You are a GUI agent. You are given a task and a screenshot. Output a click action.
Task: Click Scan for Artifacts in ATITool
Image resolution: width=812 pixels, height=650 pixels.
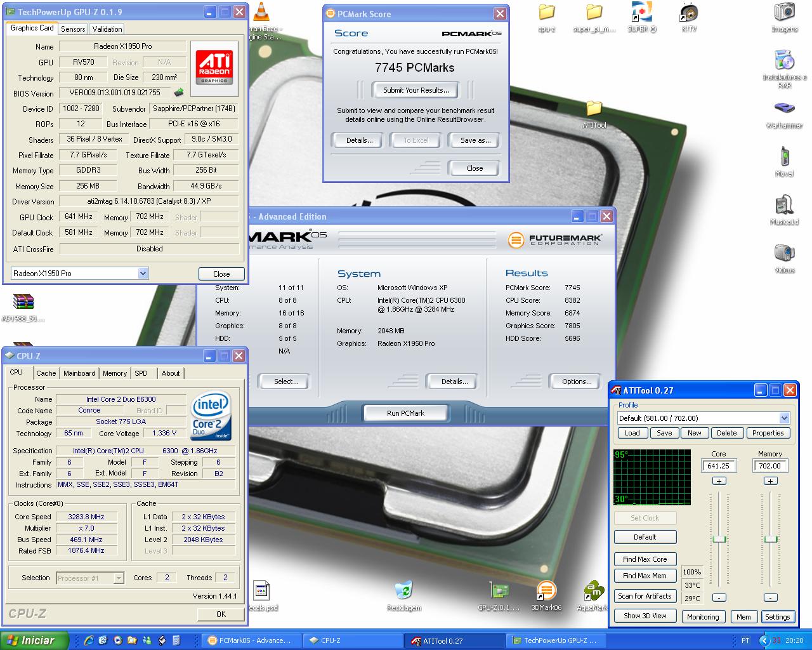click(x=645, y=596)
